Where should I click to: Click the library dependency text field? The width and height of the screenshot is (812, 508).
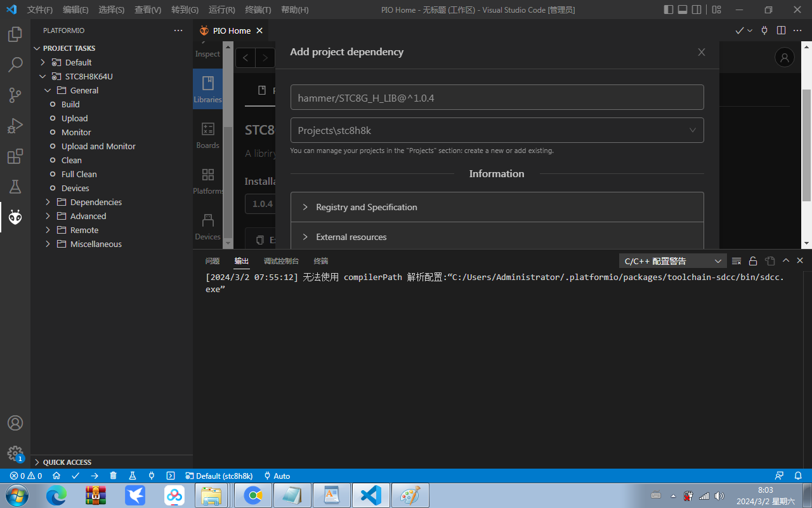497,98
